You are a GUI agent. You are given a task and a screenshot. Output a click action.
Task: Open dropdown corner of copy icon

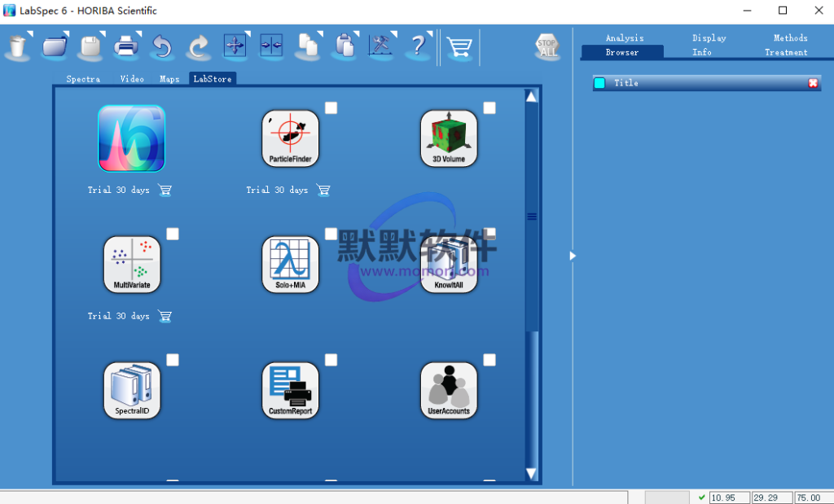point(320,34)
